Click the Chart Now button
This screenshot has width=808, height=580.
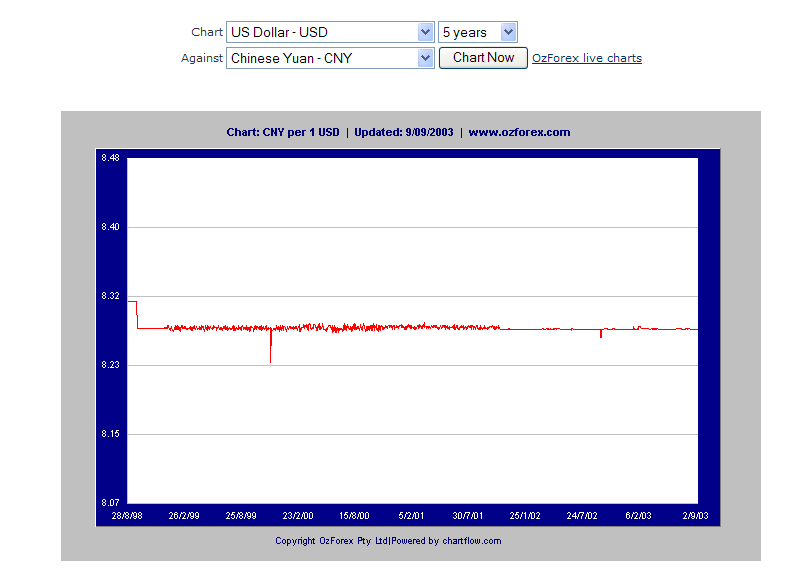tap(483, 58)
